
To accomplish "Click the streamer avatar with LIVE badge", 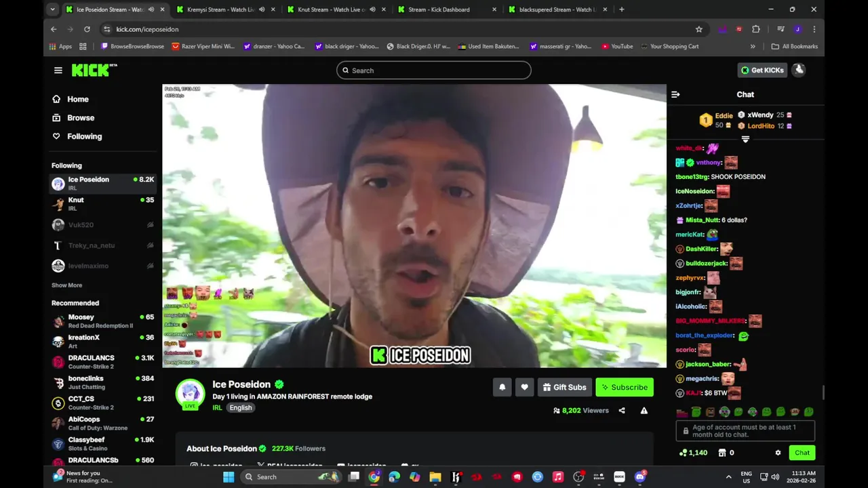I will (x=191, y=394).
